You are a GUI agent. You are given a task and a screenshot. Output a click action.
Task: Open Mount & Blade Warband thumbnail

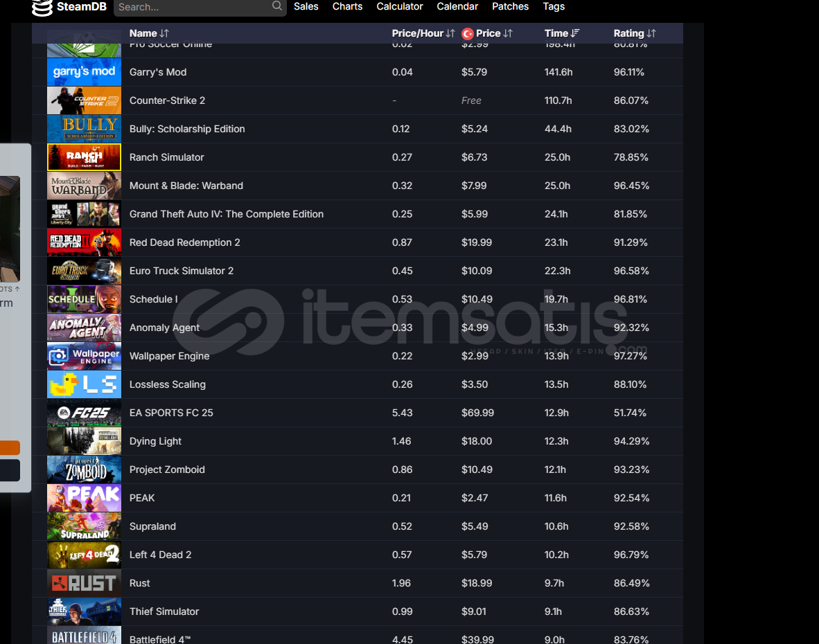[84, 186]
